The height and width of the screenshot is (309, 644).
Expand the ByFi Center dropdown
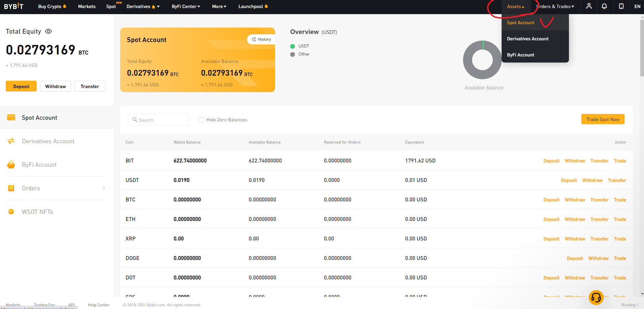point(186,6)
